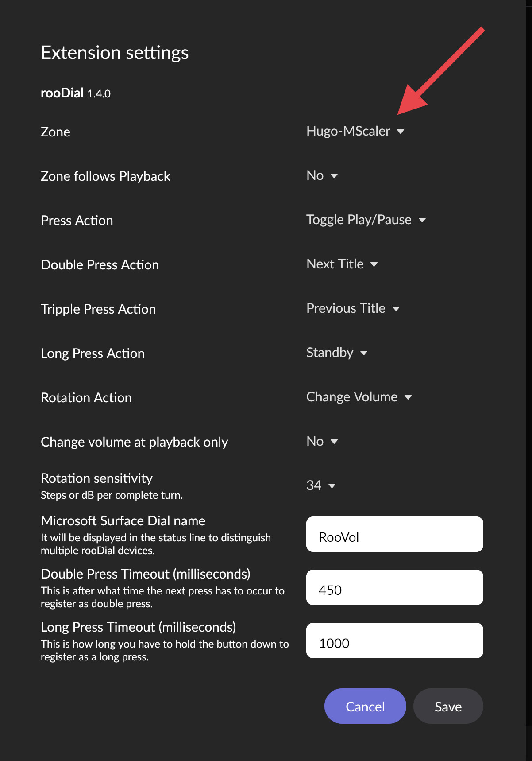Open the Zone dropdown showing Hugo-MScaler
Viewport: 532px width, 761px height.
click(x=355, y=131)
